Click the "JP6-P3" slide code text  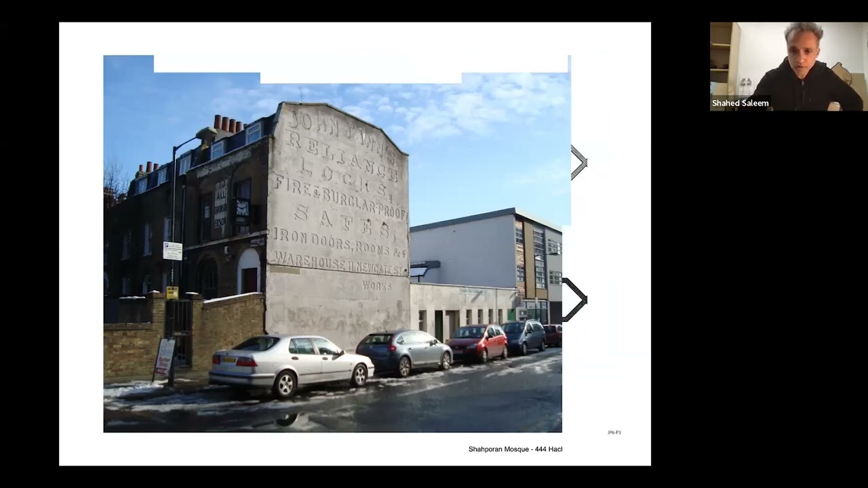click(x=614, y=432)
